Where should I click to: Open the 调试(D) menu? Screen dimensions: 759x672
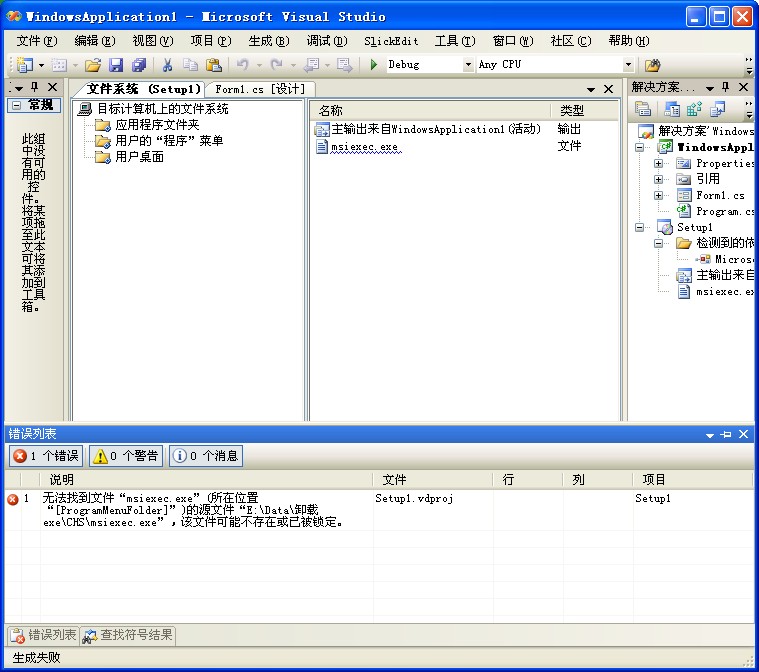click(x=327, y=41)
